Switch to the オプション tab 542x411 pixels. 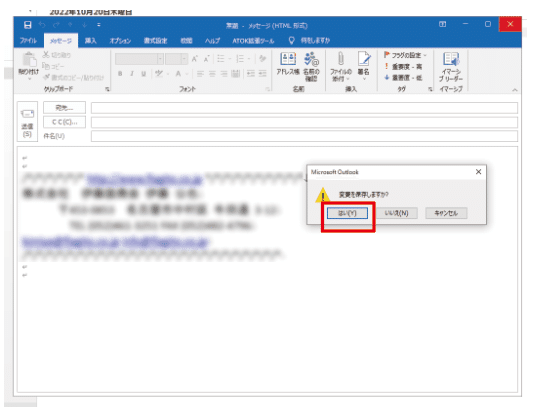(120, 41)
